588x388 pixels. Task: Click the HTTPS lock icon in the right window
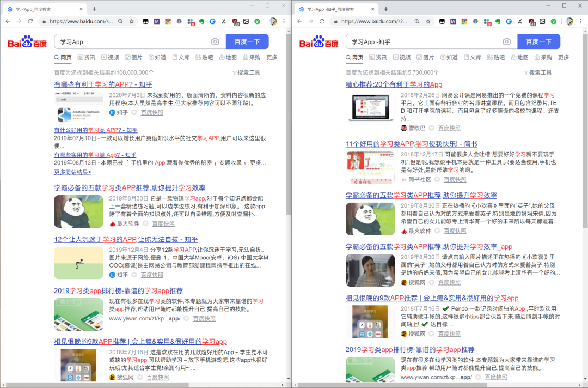tap(335, 21)
